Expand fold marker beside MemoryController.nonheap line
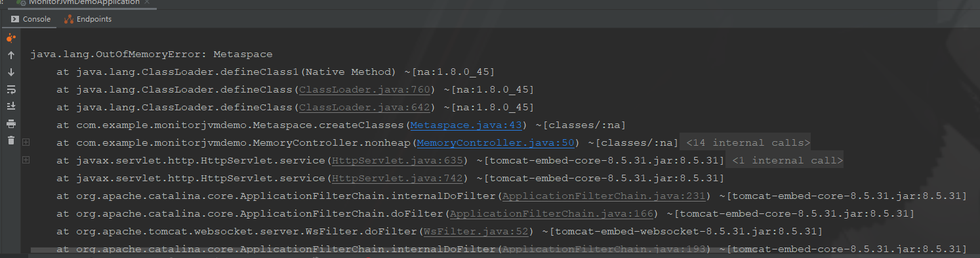Image resolution: width=980 pixels, height=258 pixels. click(26, 142)
